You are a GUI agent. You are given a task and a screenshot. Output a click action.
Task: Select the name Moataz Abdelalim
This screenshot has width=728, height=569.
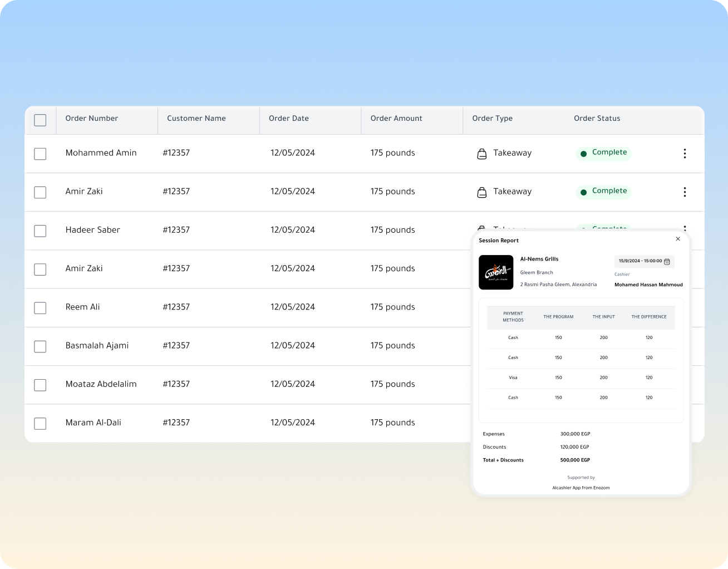coord(101,384)
